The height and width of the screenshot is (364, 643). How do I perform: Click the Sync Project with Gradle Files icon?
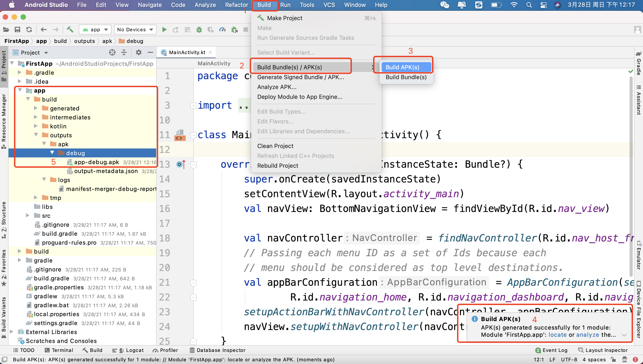[x=29, y=29]
